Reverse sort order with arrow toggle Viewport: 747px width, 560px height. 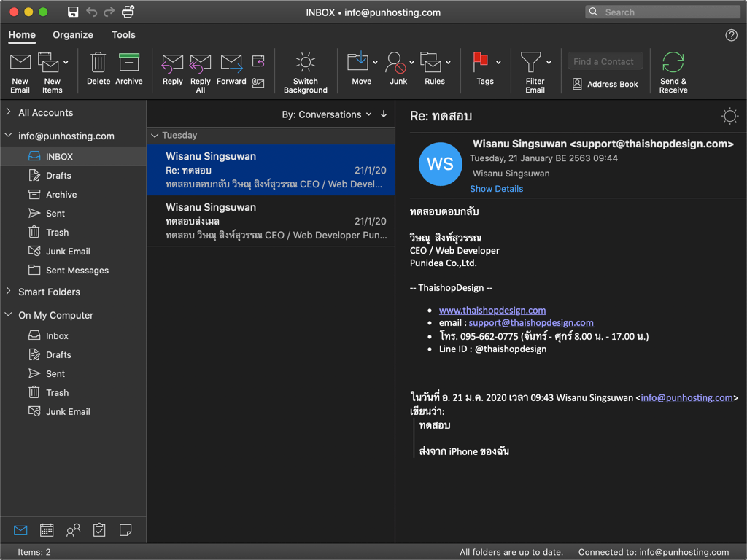pyautogui.click(x=384, y=114)
